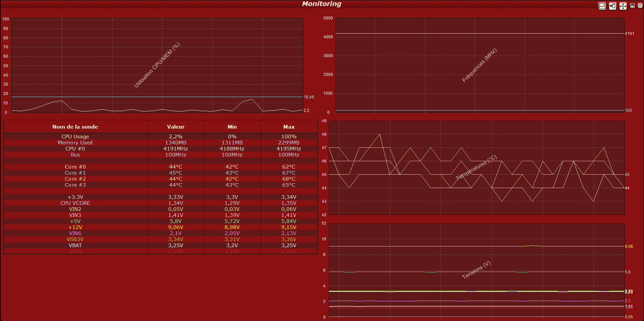This screenshot has width=644, height=321.
Task: Click the 'Valeur' column header
Action: click(176, 127)
